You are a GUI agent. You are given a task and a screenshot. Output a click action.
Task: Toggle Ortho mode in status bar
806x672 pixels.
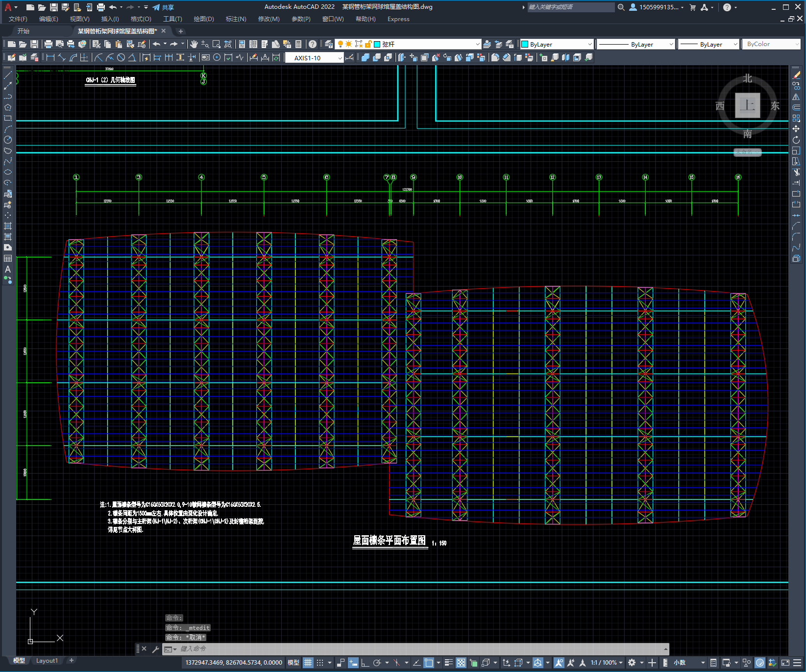pos(365,663)
